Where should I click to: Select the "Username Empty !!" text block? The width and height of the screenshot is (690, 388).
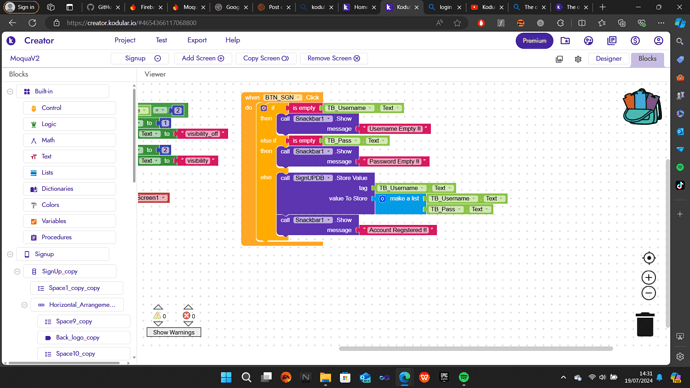pos(395,129)
